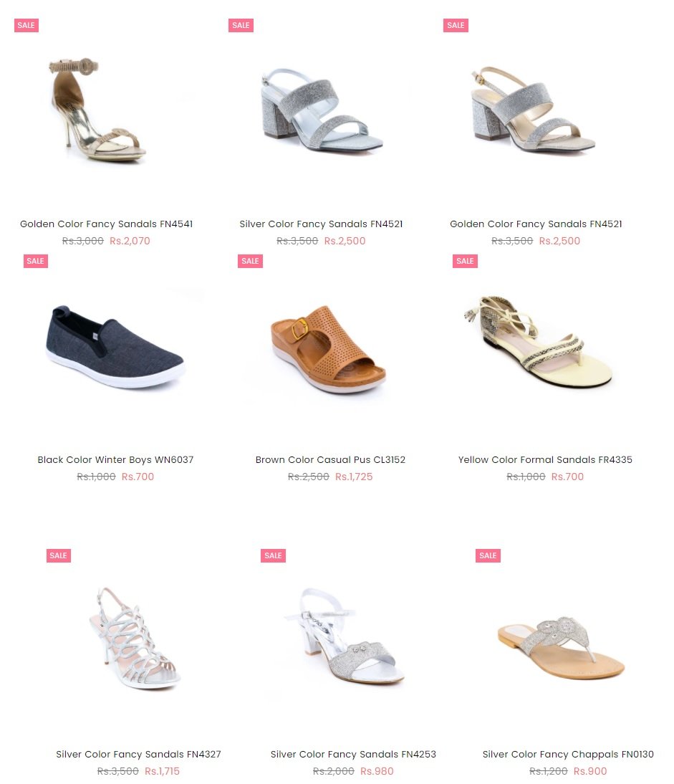Click the Yellow Color Formal Sandals FR4335 title
The image size is (674, 784).
[x=545, y=459]
